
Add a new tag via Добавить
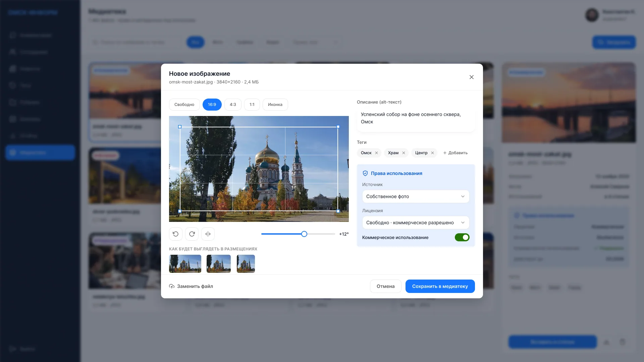pos(455,153)
